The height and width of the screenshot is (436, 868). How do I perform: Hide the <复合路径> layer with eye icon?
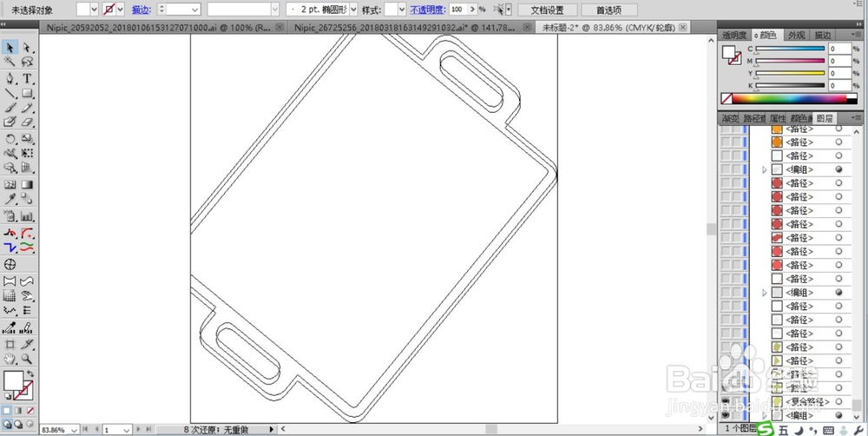click(725, 401)
